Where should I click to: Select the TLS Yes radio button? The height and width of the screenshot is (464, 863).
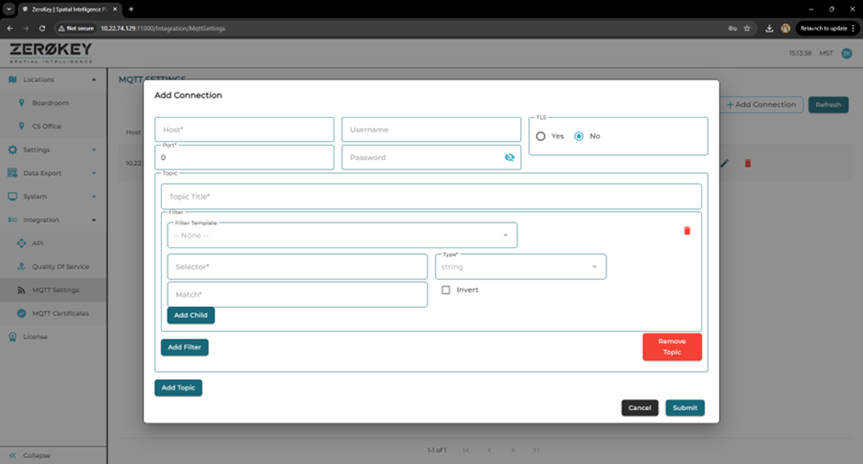click(541, 136)
